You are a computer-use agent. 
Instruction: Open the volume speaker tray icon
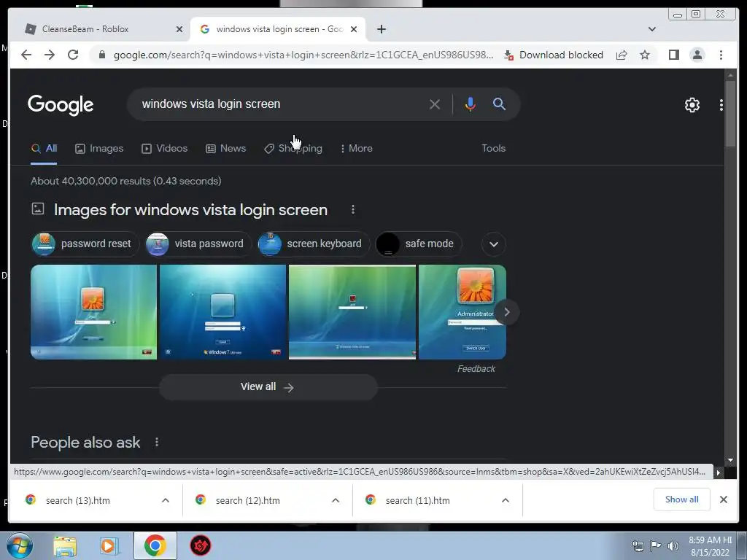point(673,546)
